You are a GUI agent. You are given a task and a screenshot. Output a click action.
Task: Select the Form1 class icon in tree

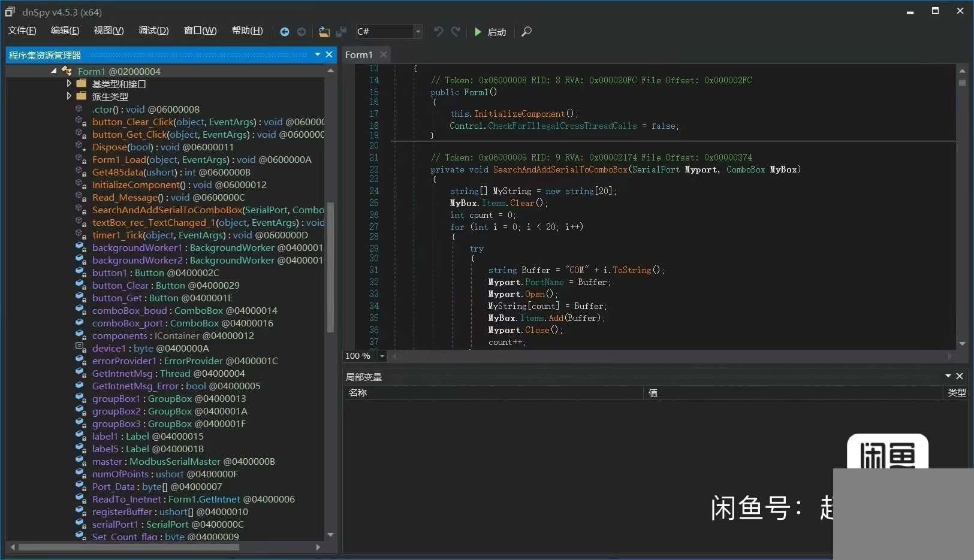pyautogui.click(x=67, y=71)
